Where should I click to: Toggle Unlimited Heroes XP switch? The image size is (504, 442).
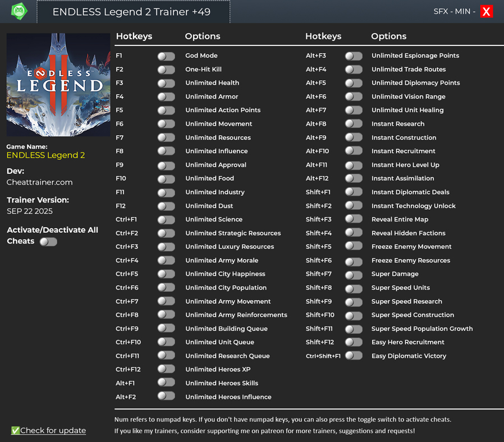pyautogui.click(x=166, y=369)
